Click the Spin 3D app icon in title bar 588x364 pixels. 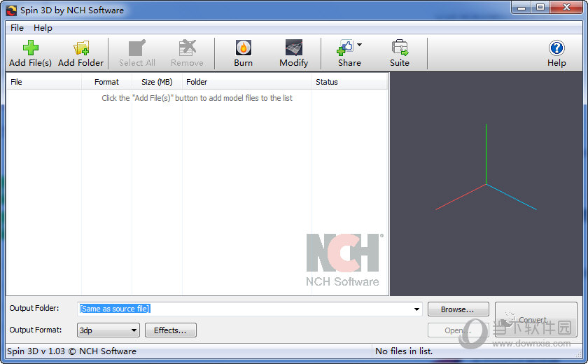[11, 10]
